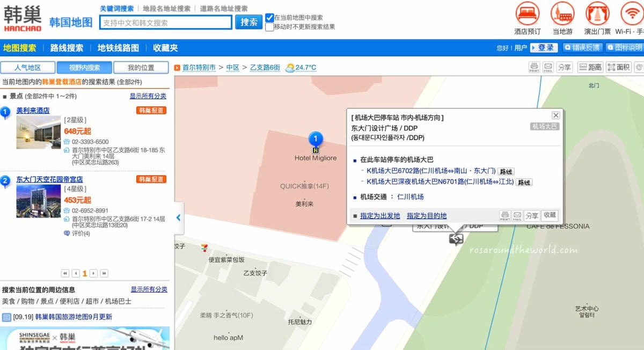Go to next results page arrow
This screenshot has width=644, height=350.
tap(94, 273)
